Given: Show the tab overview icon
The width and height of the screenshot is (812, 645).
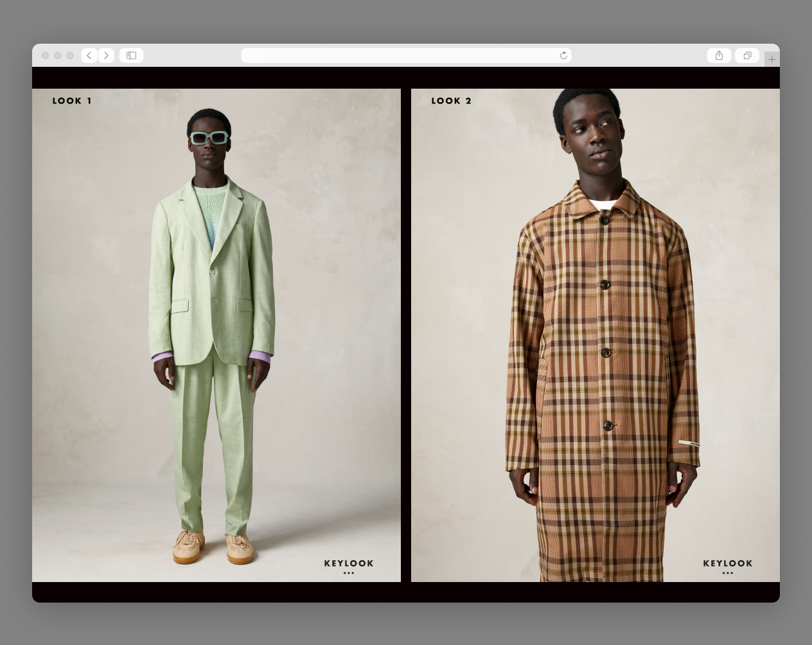Looking at the screenshot, I should (747, 56).
